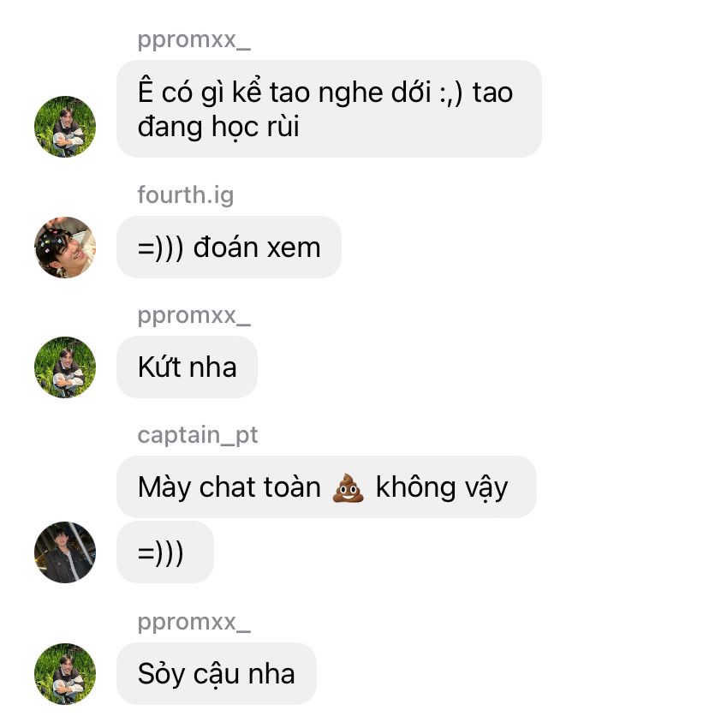Viewport: 709px width, 728px height.
Task: Click the fourth.ig username label
Action: (x=185, y=195)
